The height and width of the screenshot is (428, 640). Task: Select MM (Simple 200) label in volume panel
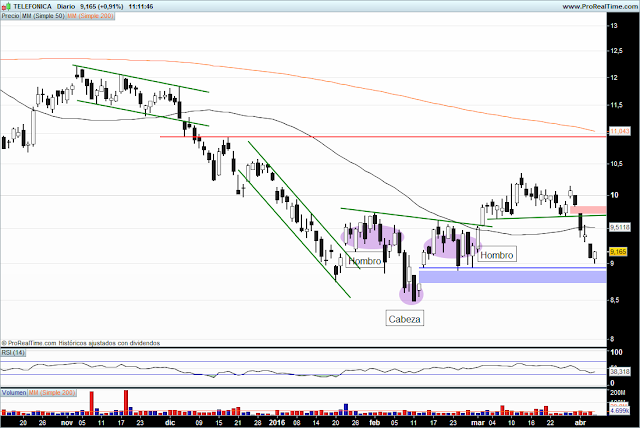pyautogui.click(x=52, y=393)
